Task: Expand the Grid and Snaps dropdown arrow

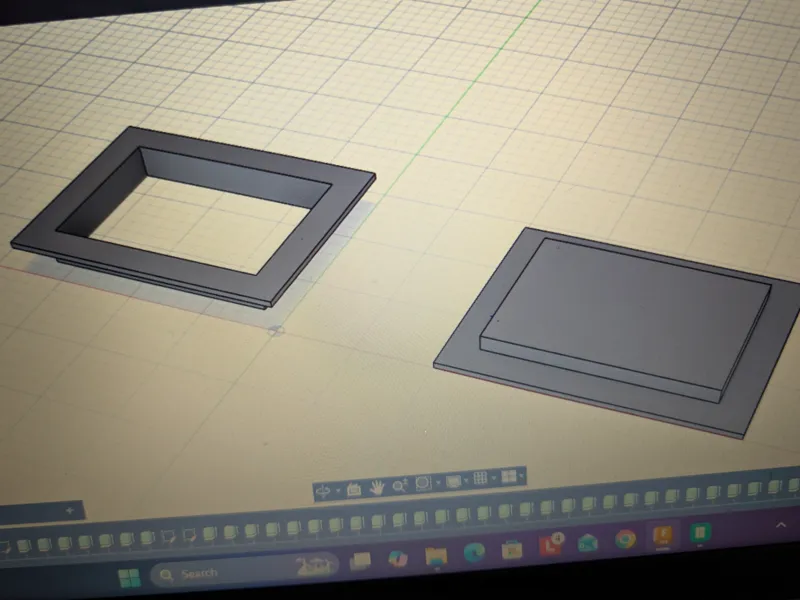Action: pos(493,478)
